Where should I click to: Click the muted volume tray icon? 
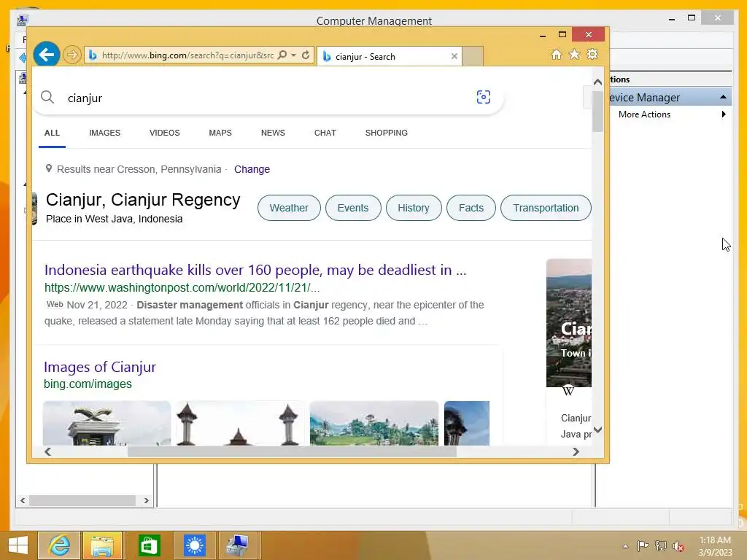(x=678, y=546)
